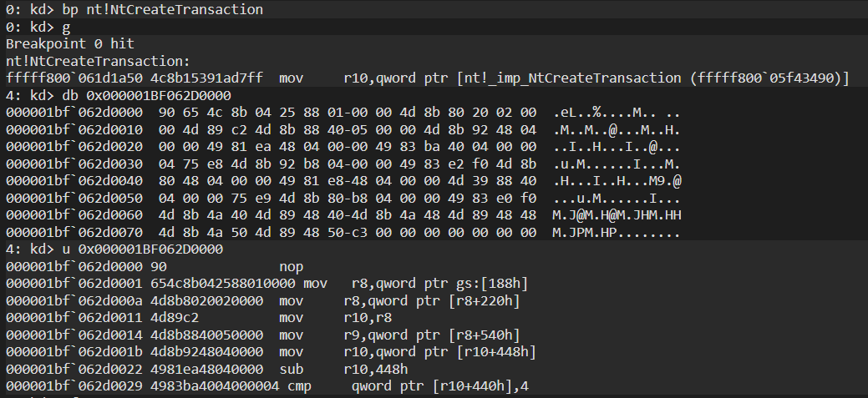Image resolution: width=868 pixels, height=398 pixels.
Task: Select the 'Breakpoint 0 hit' output line
Action: (x=69, y=43)
